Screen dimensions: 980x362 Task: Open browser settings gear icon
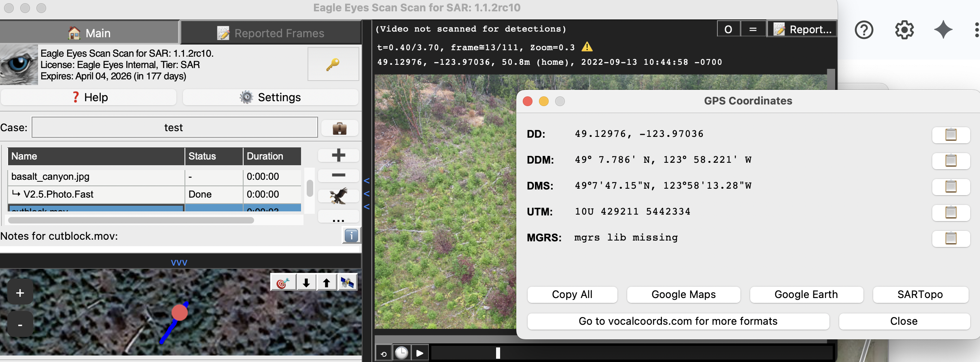904,30
